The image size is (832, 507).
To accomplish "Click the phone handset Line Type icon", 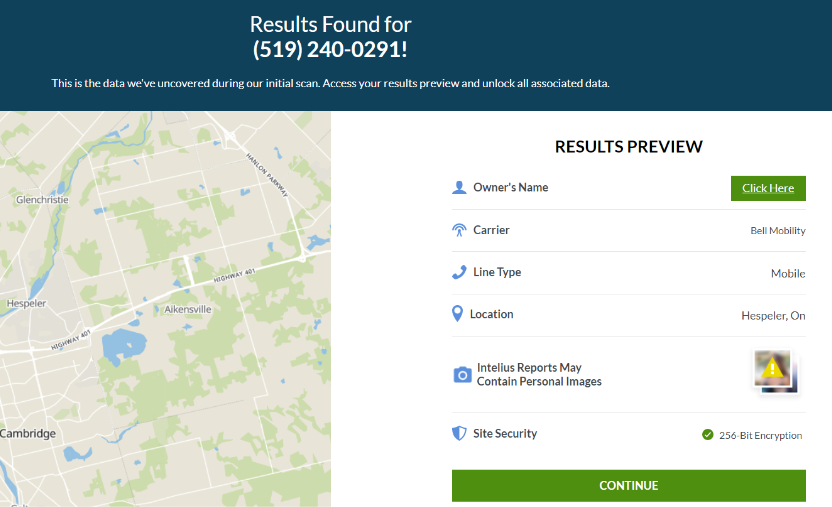I will [x=459, y=272].
